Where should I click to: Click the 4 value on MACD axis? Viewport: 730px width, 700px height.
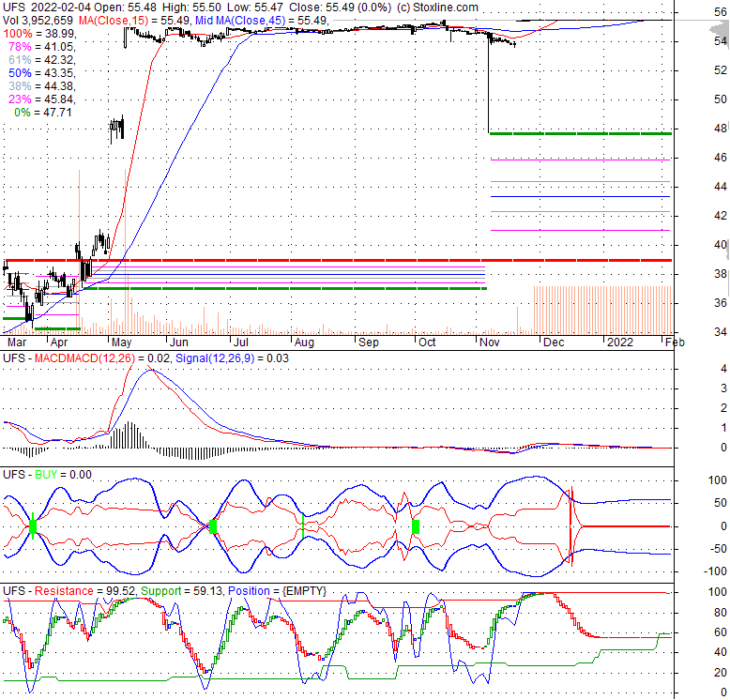pos(723,369)
